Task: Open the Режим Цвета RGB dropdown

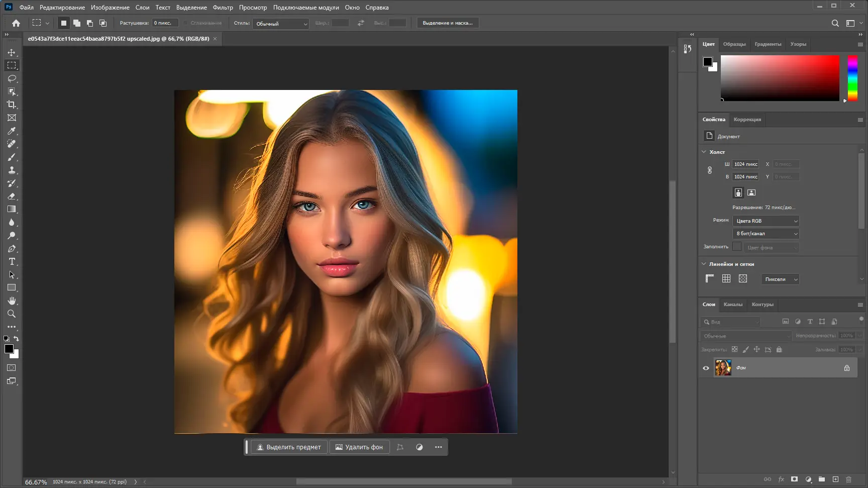Action: [766, 221]
